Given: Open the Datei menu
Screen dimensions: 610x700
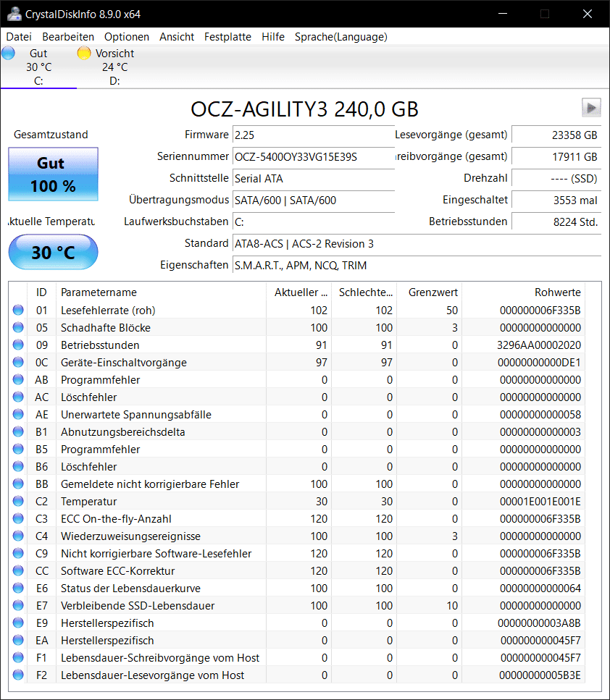Looking at the screenshot, I should coord(19,37).
